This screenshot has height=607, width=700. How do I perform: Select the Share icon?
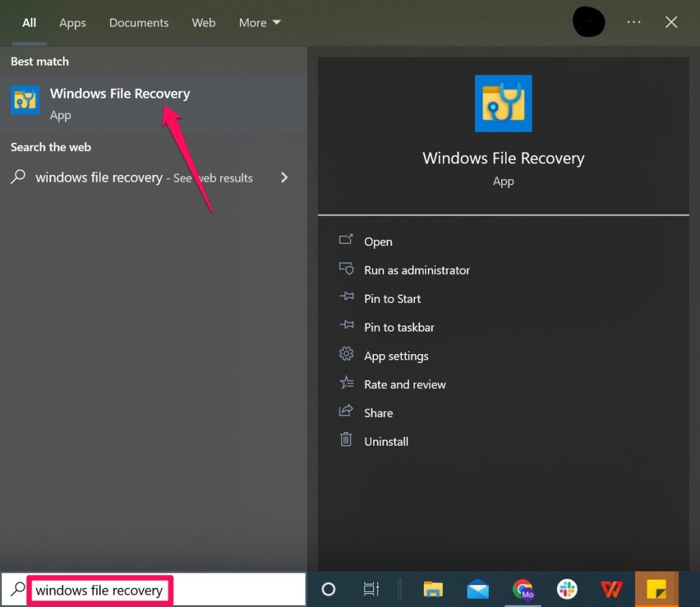(x=345, y=412)
